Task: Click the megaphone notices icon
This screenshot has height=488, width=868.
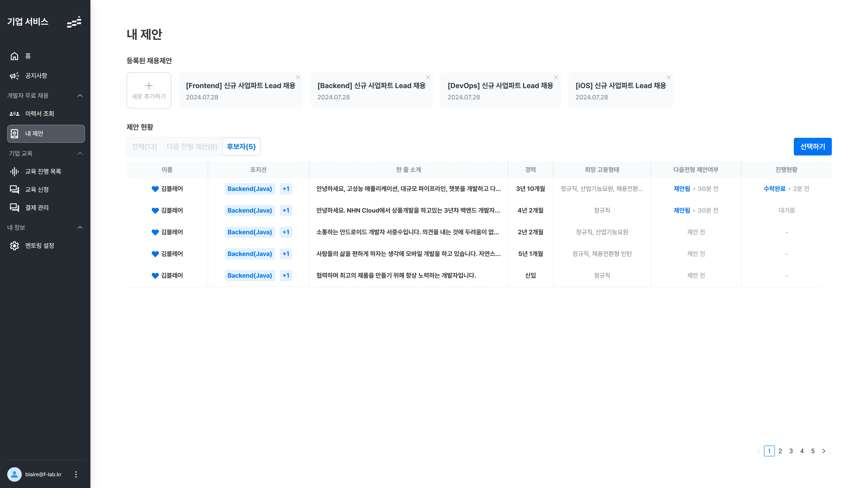Action: [x=14, y=76]
